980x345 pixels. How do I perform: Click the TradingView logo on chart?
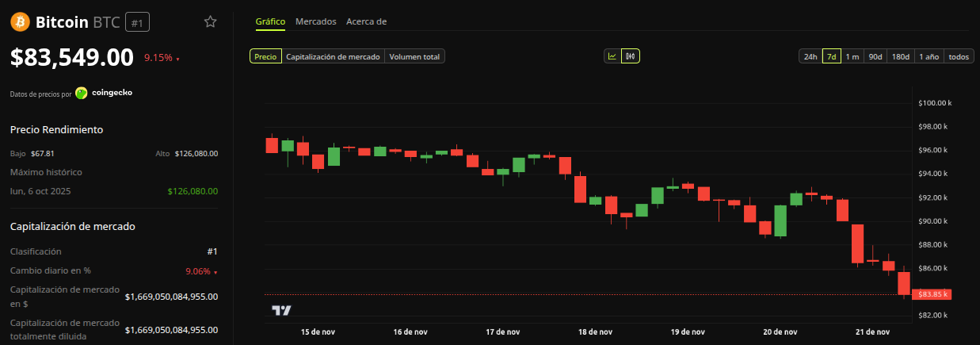click(281, 310)
